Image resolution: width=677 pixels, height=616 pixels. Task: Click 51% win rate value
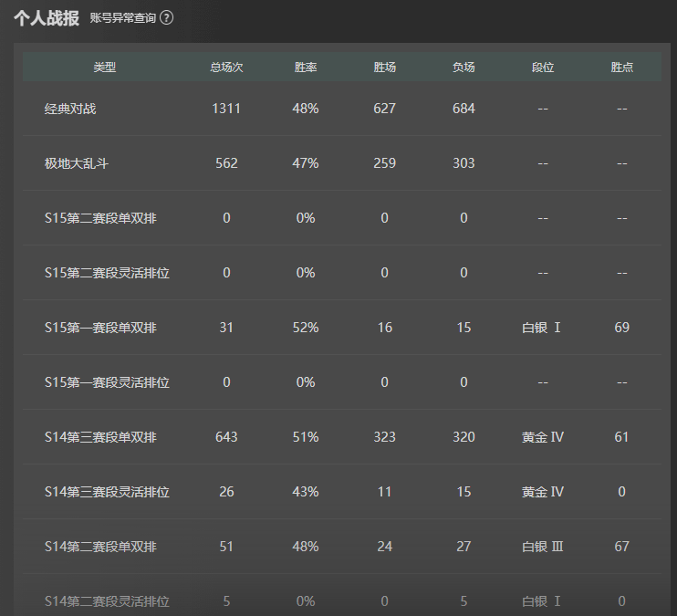coord(306,437)
